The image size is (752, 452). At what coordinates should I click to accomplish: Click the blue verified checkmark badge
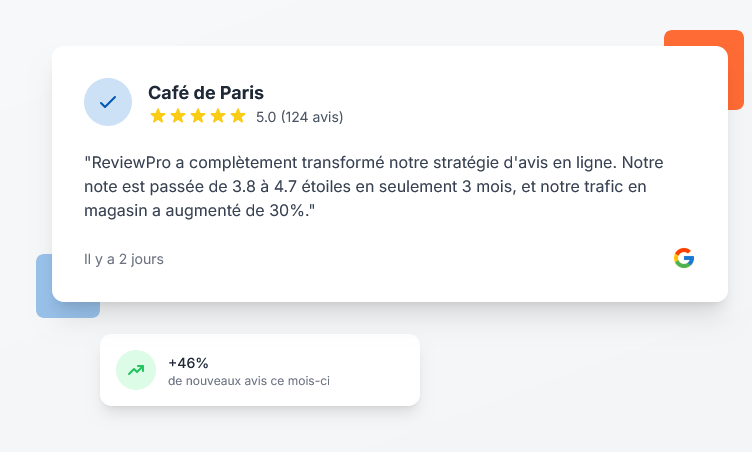pos(108,102)
